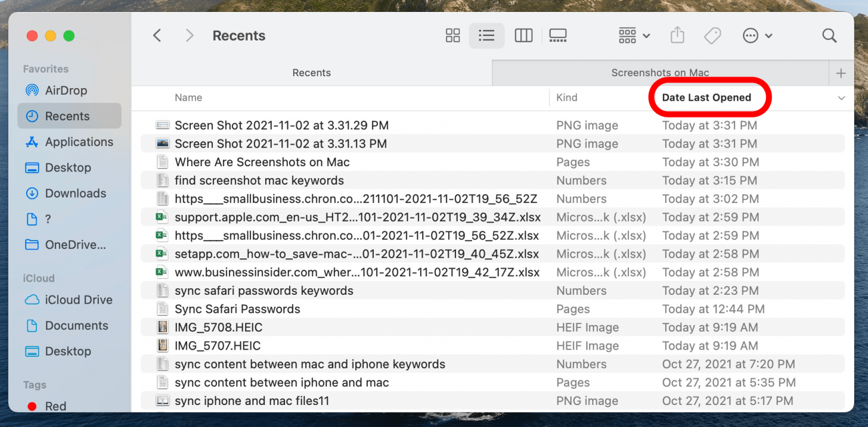Open iCloud Drive in the sidebar
This screenshot has width=868, height=427.
tap(69, 300)
